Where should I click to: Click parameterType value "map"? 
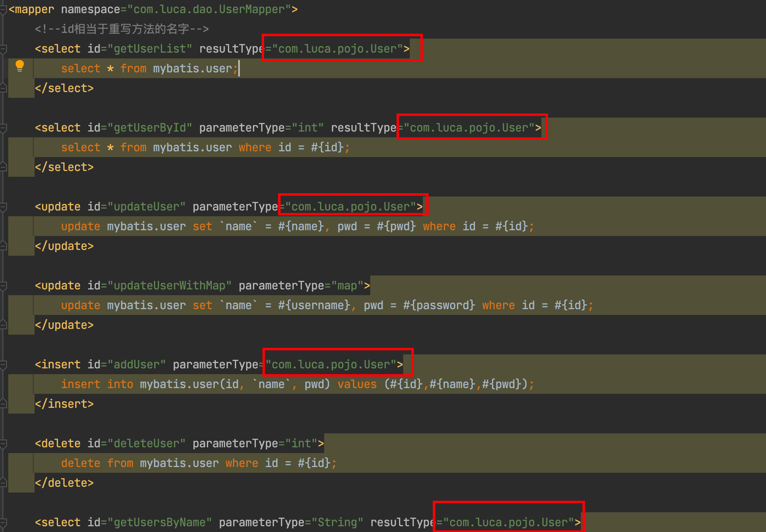[347, 286]
